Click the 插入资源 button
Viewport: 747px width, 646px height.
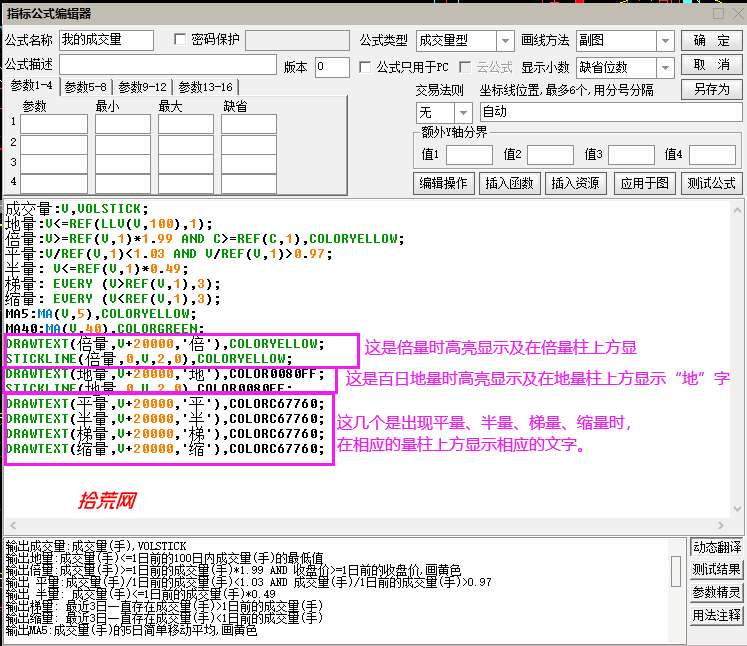[x=575, y=183]
